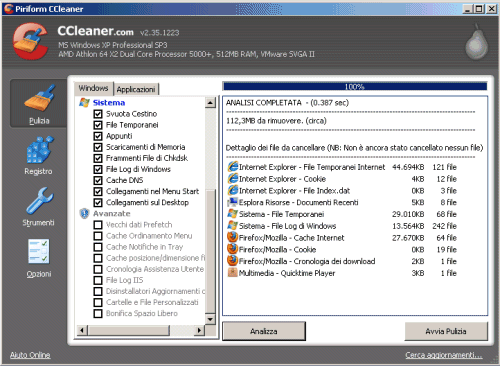
Task: Open the Opzioni options section
Action: tap(39, 257)
